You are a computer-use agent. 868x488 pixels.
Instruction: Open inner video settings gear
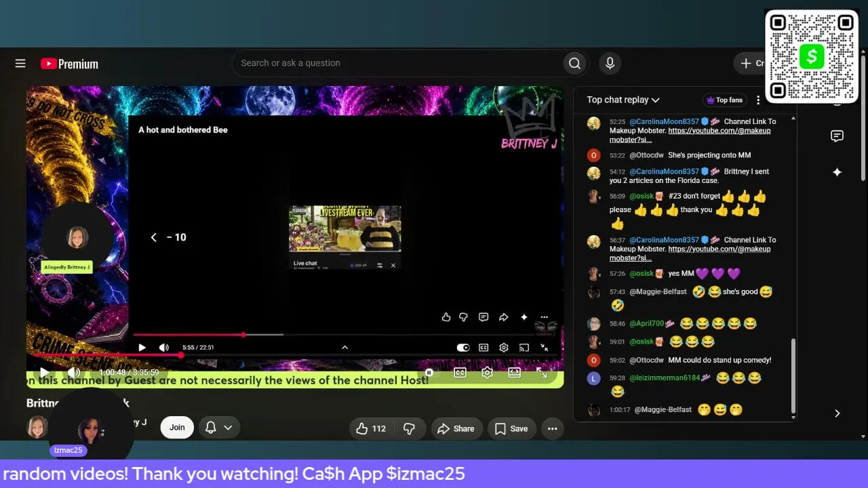(x=504, y=348)
